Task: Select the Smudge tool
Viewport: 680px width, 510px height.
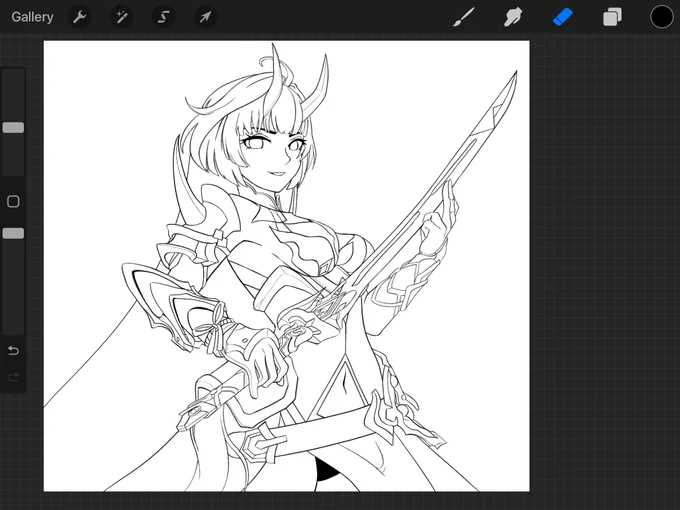Action: point(513,17)
